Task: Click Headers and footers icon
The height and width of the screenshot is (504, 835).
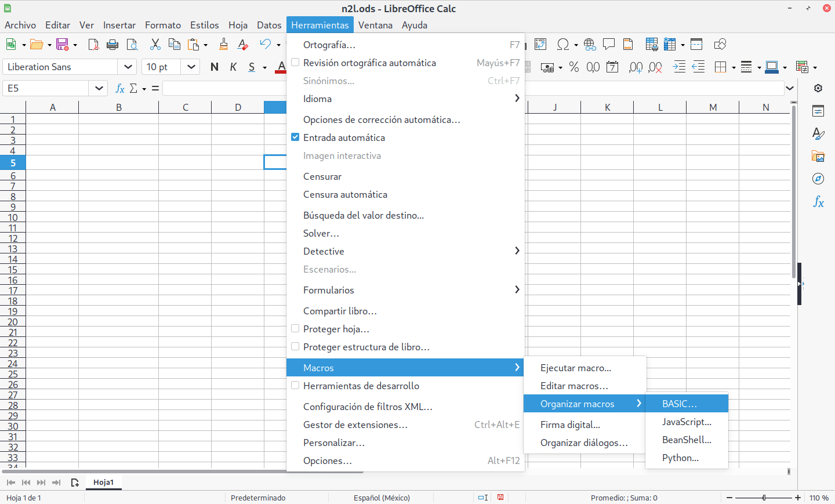Action: click(628, 44)
